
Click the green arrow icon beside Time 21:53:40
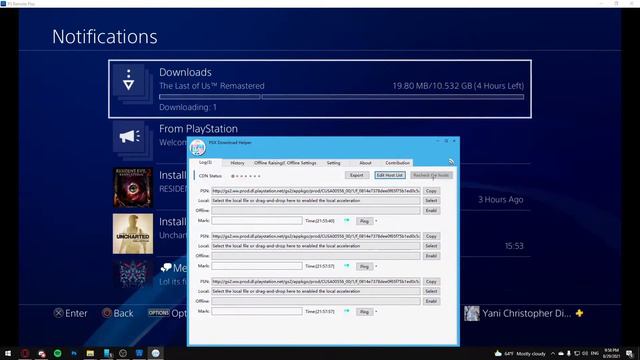tap(347, 220)
